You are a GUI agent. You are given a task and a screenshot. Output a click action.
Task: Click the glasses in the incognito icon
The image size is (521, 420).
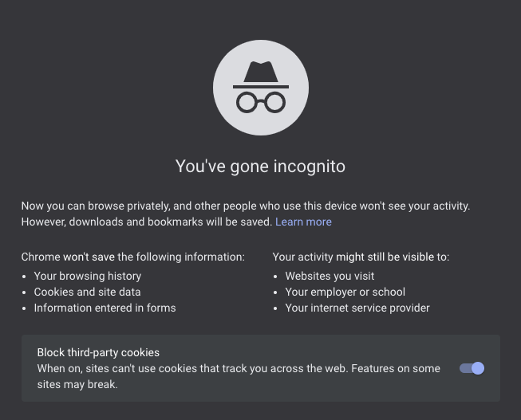tap(260, 103)
